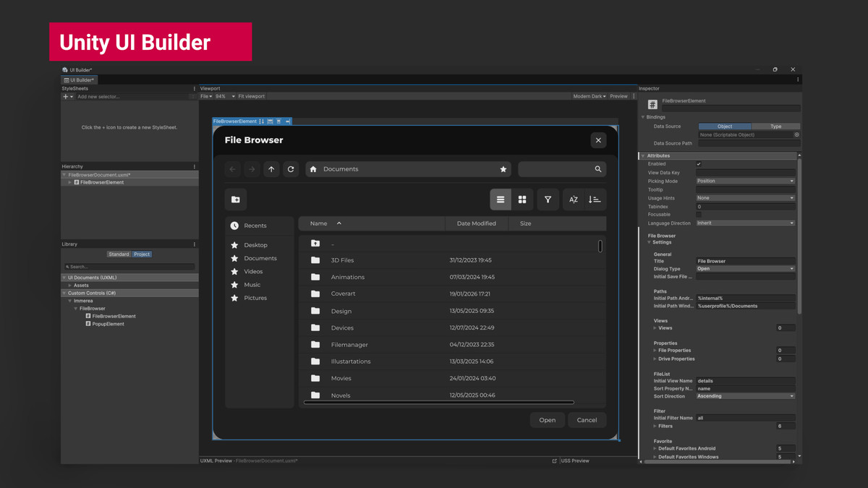Click the search magnifier icon

(x=598, y=169)
